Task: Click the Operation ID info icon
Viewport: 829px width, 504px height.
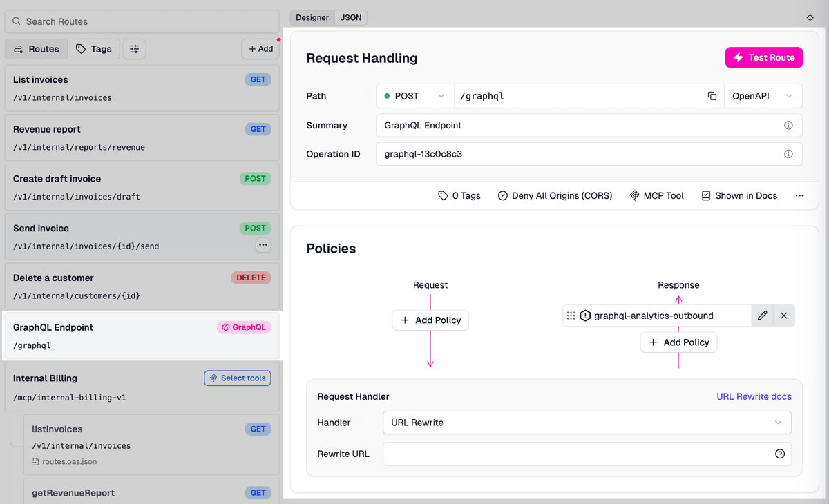Action: 788,154
